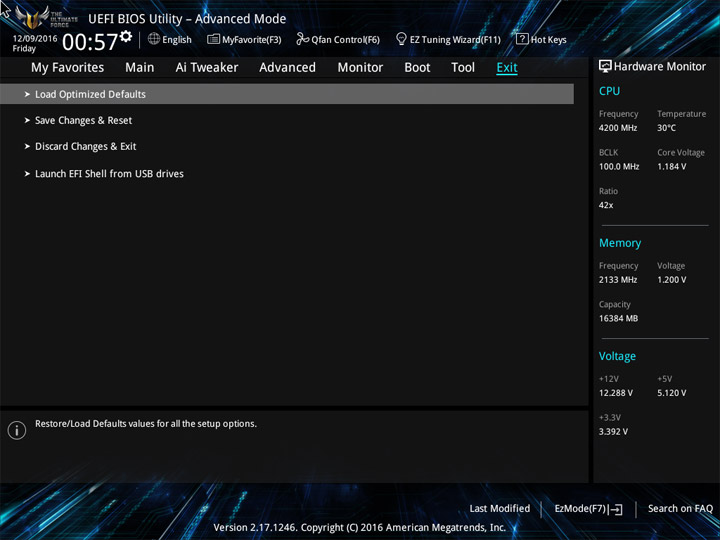Viewport: 720px width, 540px height.
Task: Open Hot Keys question mark icon
Action: coord(522,39)
